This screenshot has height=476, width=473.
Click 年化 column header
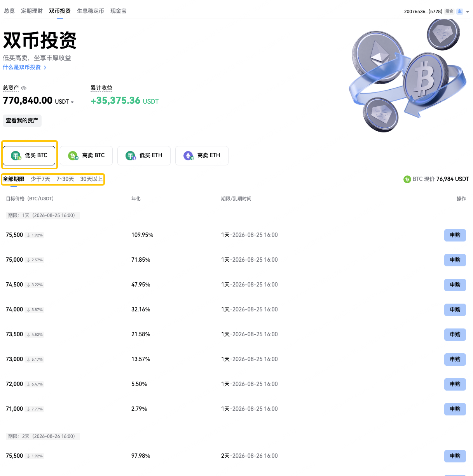click(136, 199)
